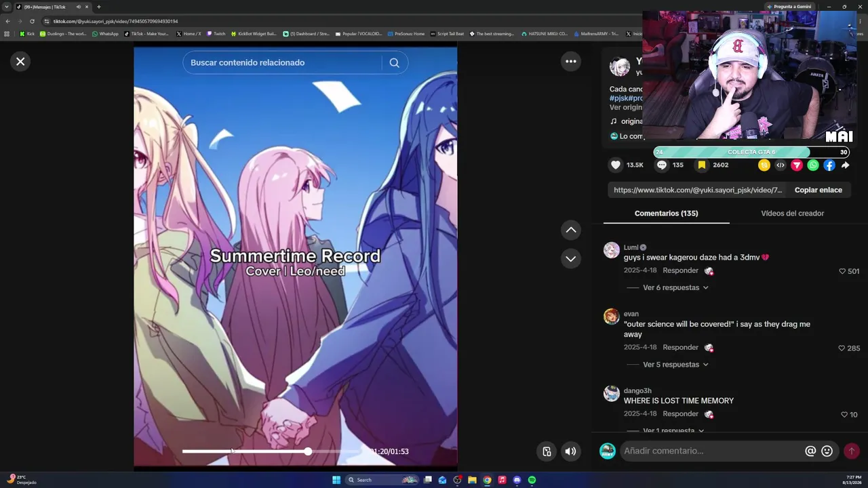This screenshot has height=488, width=868.
Task: Click the Windows taskbar Search box
Action: click(x=382, y=480)
